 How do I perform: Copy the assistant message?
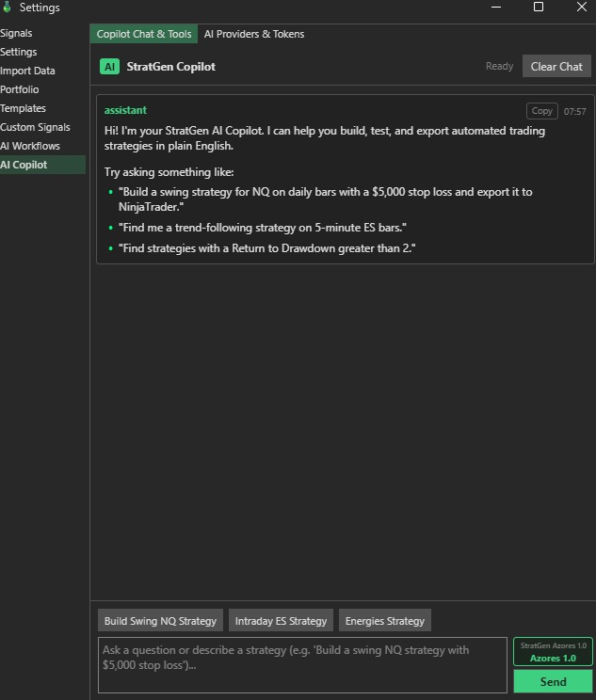tap(542, 111)
